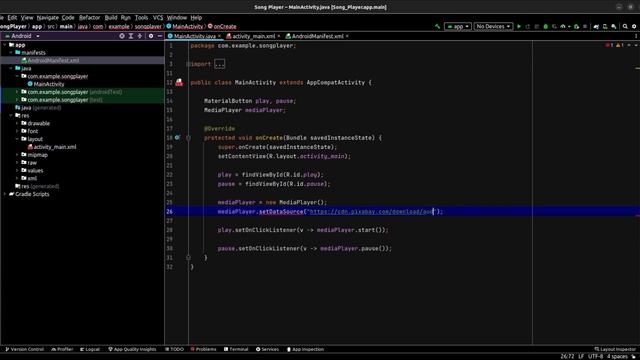Image resolution: width=640 pixels, height=360 pixels.
Task: Switch to the activity_main.xml editor tab
Action: coord(253,36)
